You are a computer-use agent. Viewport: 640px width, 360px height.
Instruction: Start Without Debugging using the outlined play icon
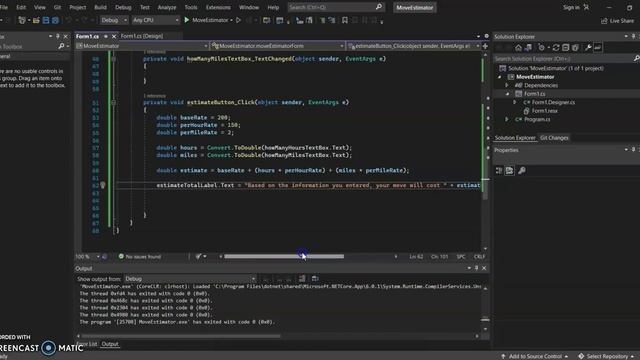point(238,20)
